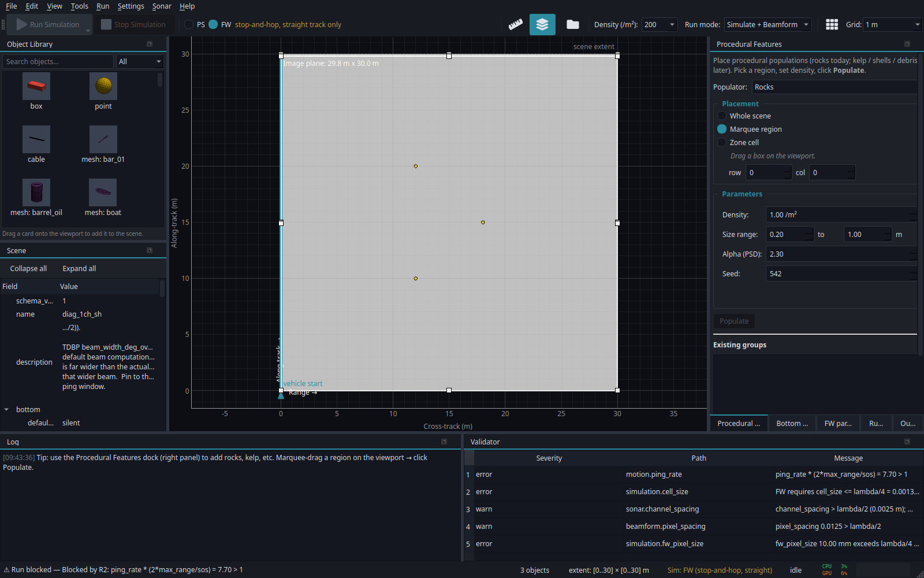Float the Procedural Features panel
Image resolution: width=924 pixels, height=578 pixels.
tap(907, 44)
